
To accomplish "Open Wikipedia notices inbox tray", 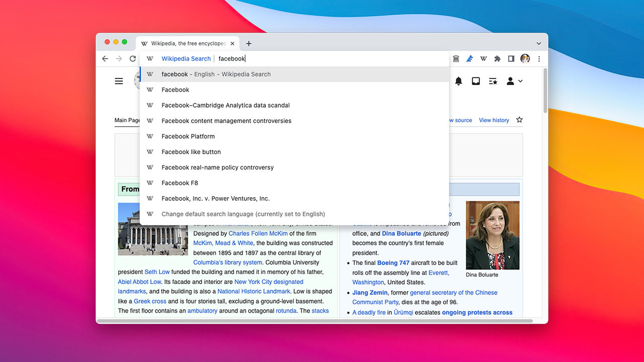I will 475,81.
